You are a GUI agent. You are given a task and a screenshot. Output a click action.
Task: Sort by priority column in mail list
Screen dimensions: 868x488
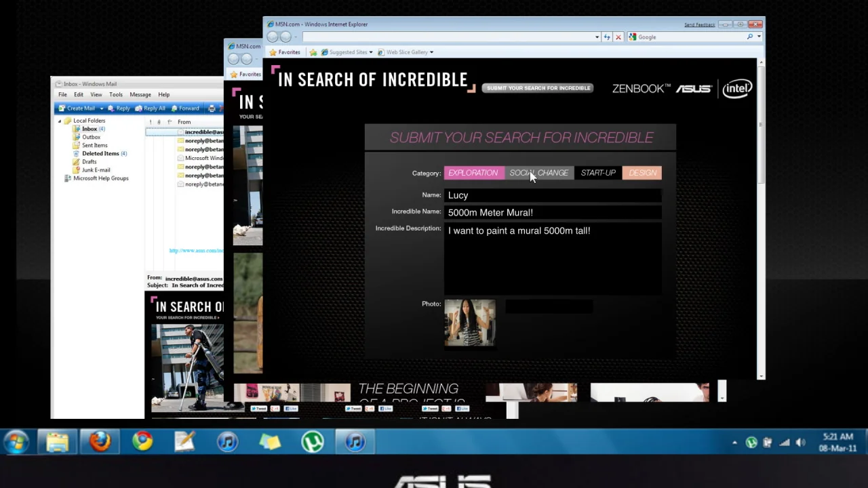point(151,122)
